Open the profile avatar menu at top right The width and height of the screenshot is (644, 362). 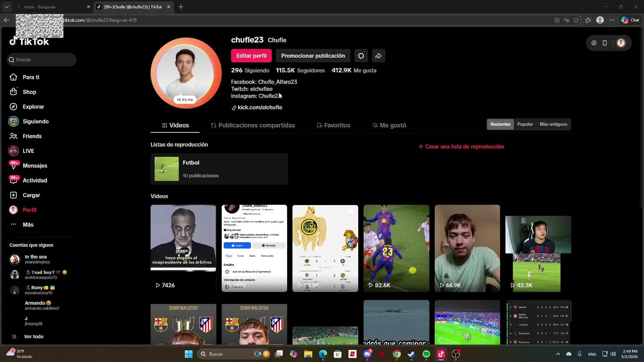pos(621,43)
